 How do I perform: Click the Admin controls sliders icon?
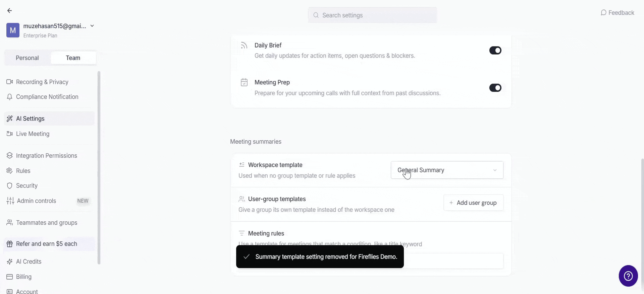click(10, 201)
